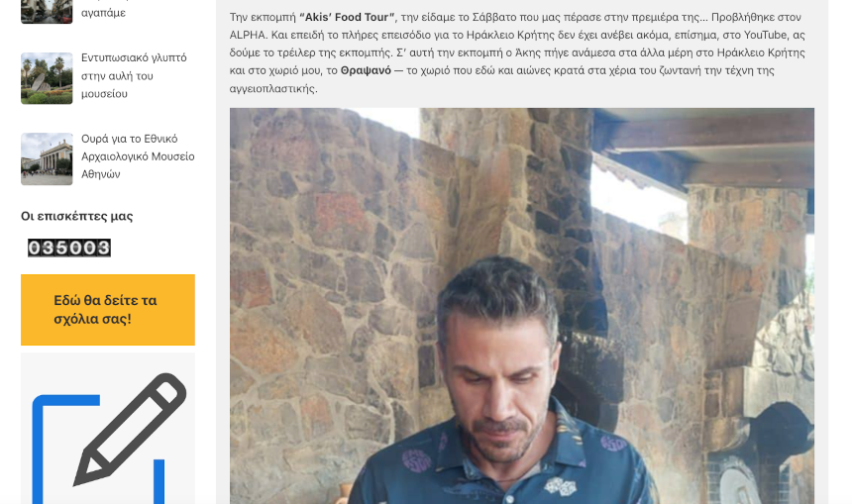Click the 'Οι επισκέπτες μας' heading
The width and height of the screenshot is (852, 504).
(x=76, y=216)
